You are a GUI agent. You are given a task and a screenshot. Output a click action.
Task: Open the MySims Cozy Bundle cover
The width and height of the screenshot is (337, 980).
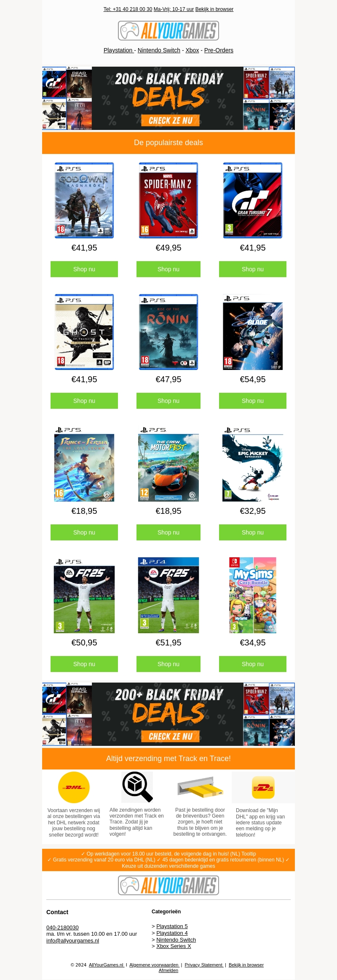[253, 595]
